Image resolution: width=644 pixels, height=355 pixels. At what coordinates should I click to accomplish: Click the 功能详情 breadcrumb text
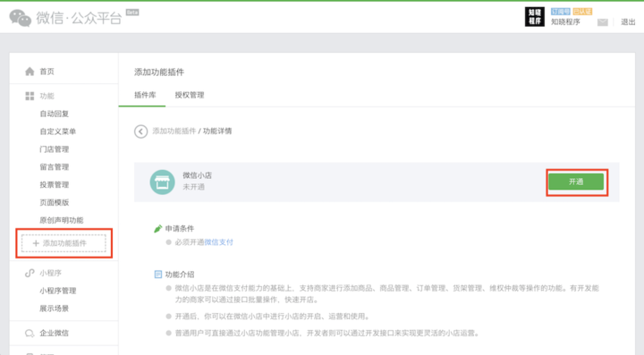[217, 131]
